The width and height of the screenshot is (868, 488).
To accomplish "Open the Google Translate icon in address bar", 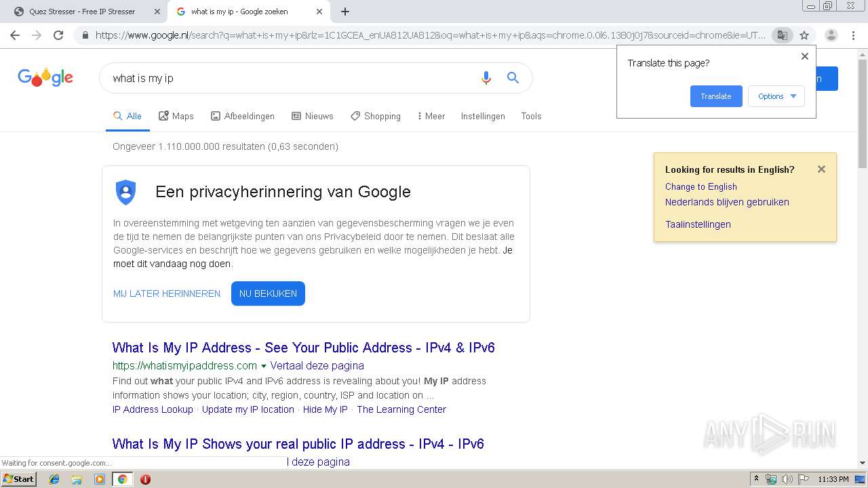I will click(782, 35).
